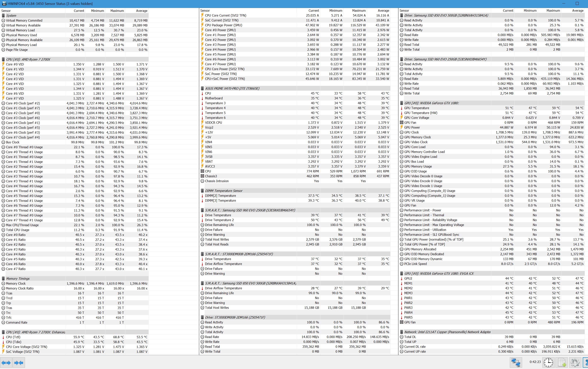Click the shrink columns arrows button

[x=19, y=362]
